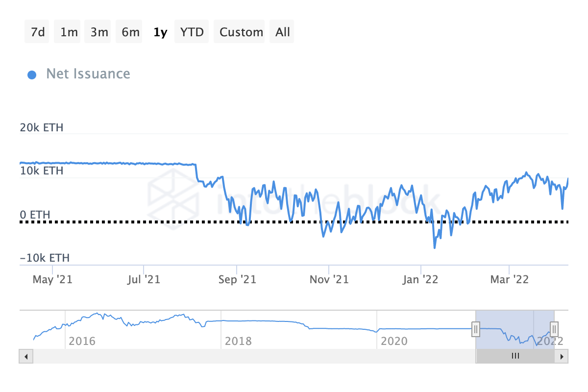Click the empty scrollbar track area
The width and height of the screenshot is (588, 392).
pos(254,356)
